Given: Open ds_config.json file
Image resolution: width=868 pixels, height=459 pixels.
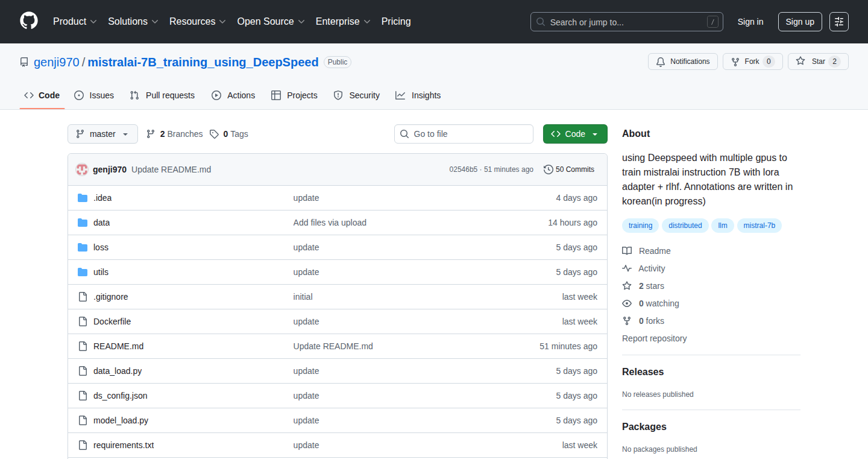Looking at the screenshot, I should click(x=121, y=396).
